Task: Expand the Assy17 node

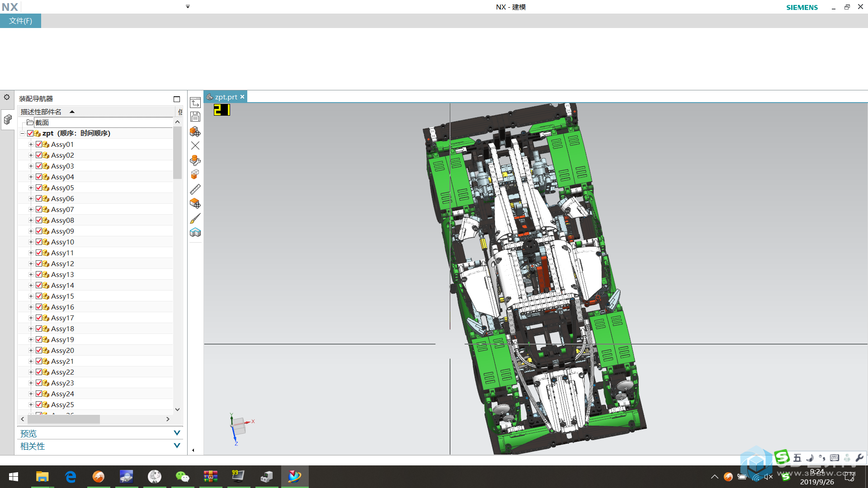Action: (31, 318)
